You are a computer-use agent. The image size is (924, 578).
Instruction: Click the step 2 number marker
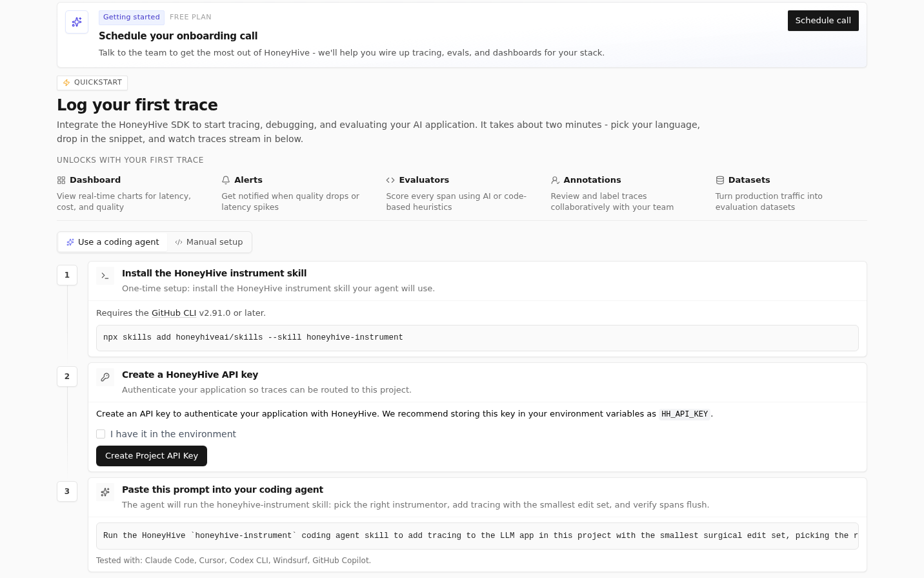point(67,377)
